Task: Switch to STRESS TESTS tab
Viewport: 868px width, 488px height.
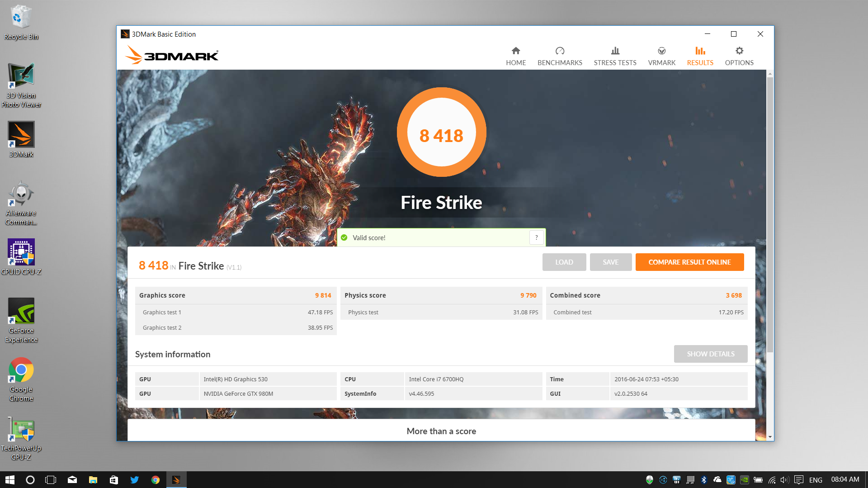Action: [615, 56]
